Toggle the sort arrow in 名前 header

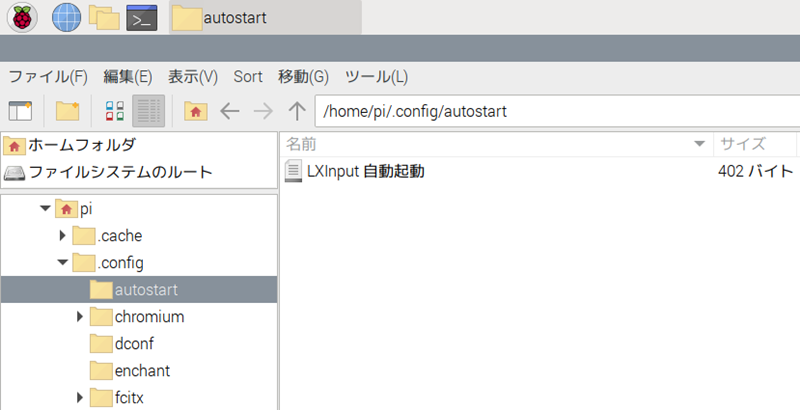pyautogui.click(x=700, y=144)
